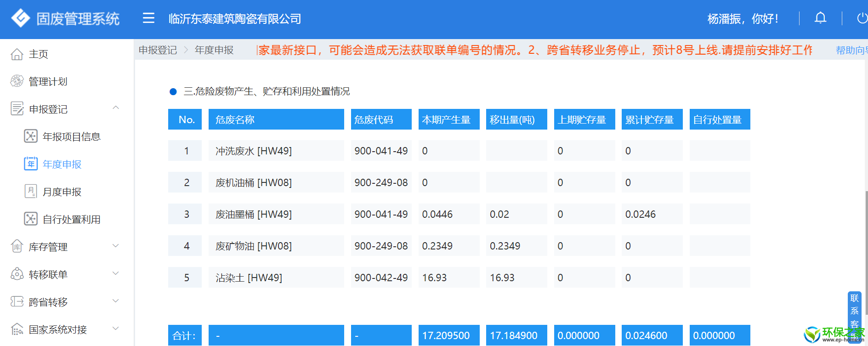Expand the 国家系统对接 submenu
Image resolution: width=868 pixels, height=346 pixels.
116,329
